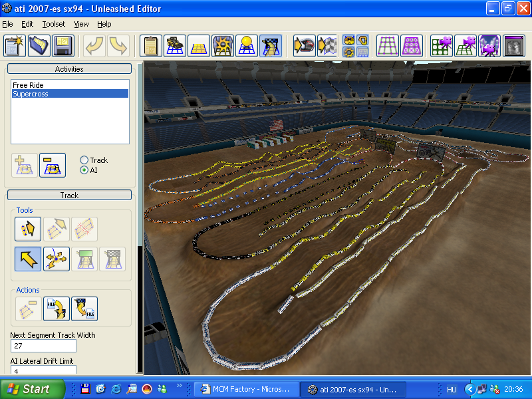The width and height of the screenshot is (532, 399).
Task: Select the yellow arrow selection tool
Action: [28, 259]
